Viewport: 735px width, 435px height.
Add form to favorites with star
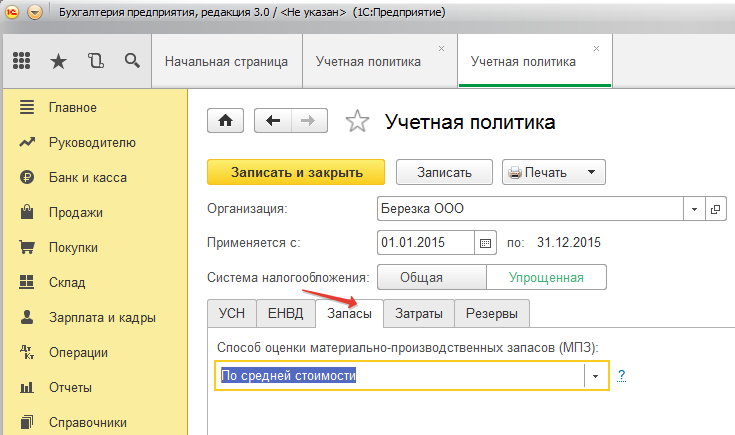pyautogui.click(x=356, y=122)
